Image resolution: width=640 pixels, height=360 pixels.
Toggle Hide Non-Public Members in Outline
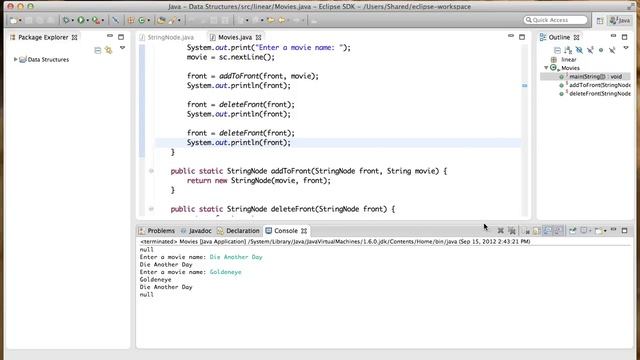click(x=601, y=50)
